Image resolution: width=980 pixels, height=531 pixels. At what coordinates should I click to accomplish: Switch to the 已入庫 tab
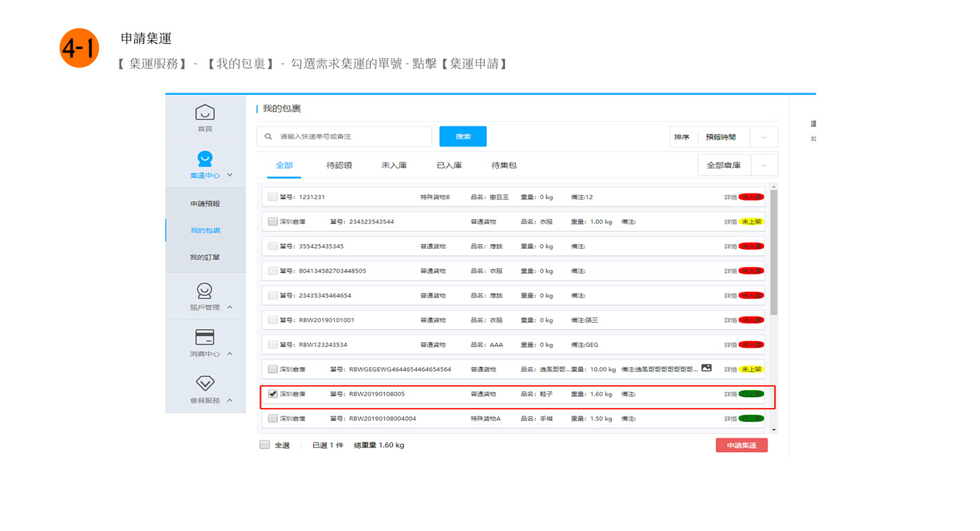(x=450, y=166)
